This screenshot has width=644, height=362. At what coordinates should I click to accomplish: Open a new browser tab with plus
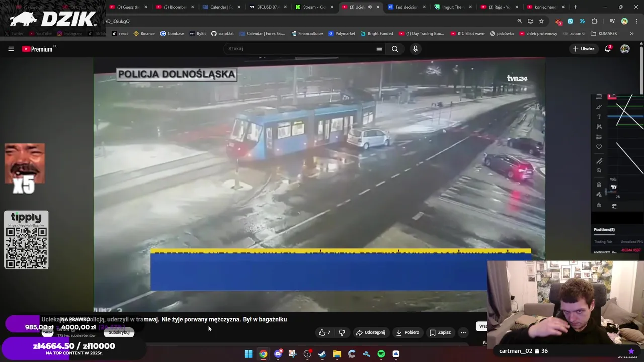[x=575, y=7]
